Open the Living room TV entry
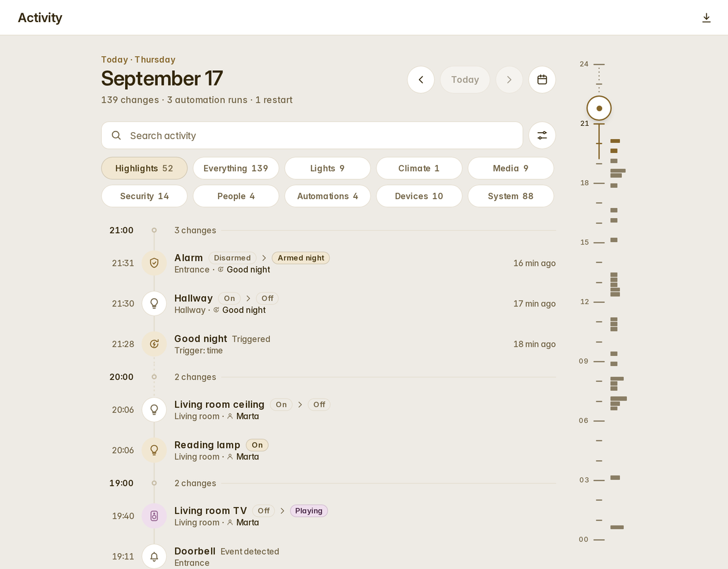This screenshot has width=728, height=569. [x=329, y=516]
